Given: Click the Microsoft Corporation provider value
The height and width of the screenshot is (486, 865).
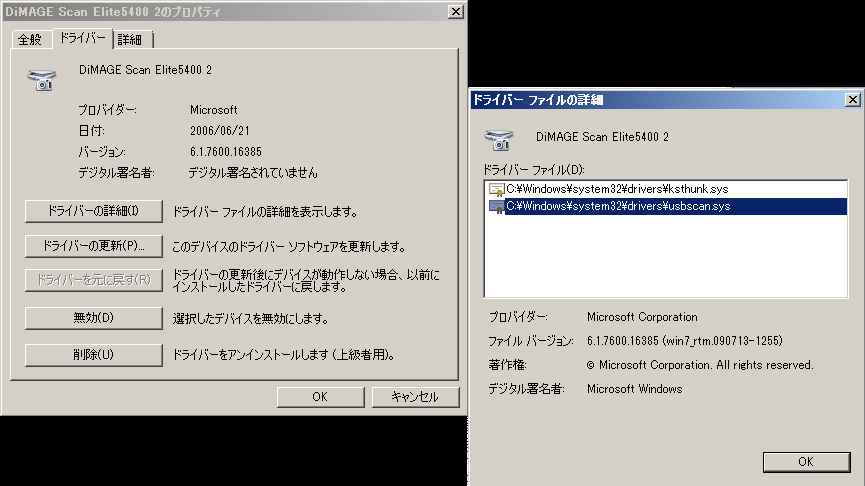Looking at the screenshot, I should pos(642,317).
